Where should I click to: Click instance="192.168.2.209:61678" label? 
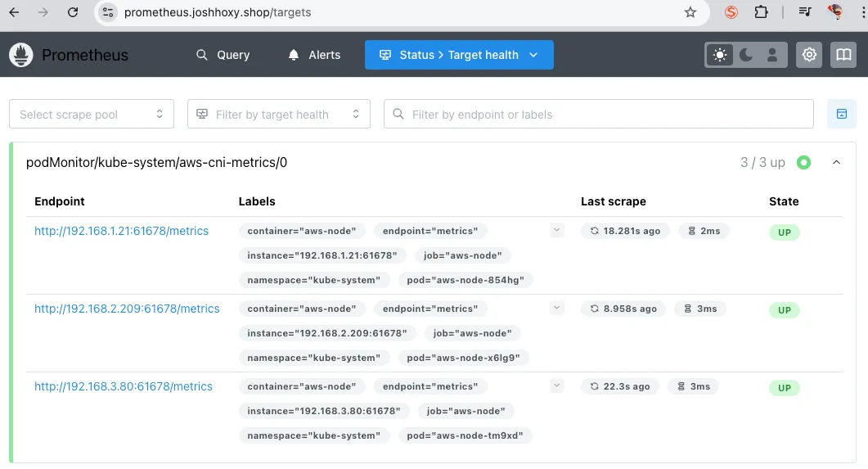coord(327,333)
